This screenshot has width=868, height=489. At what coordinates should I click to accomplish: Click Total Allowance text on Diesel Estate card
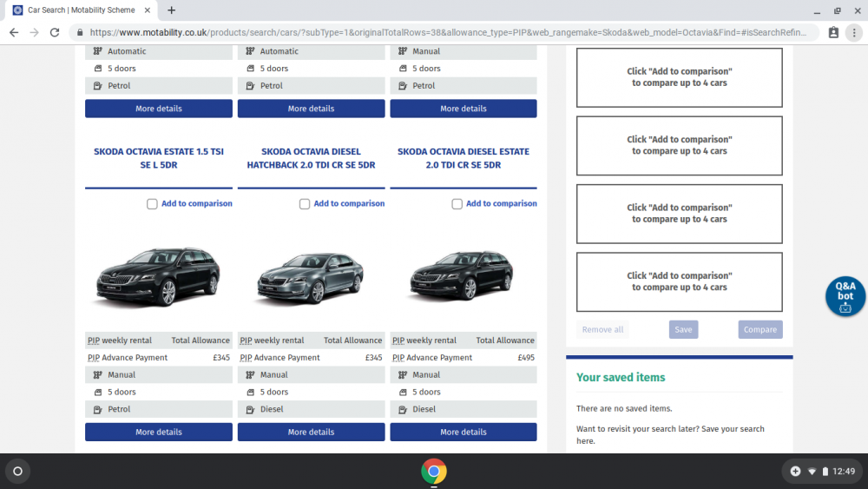tap(505, 340)
